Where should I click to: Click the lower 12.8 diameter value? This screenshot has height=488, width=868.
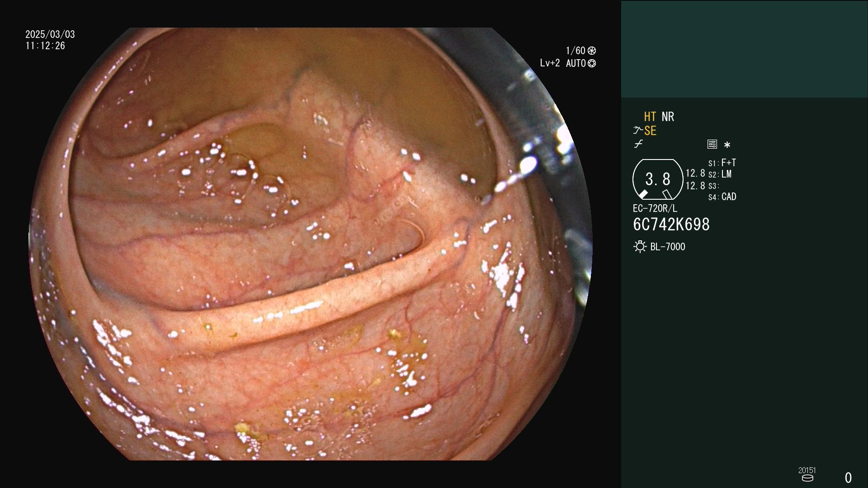coord(695,186)
